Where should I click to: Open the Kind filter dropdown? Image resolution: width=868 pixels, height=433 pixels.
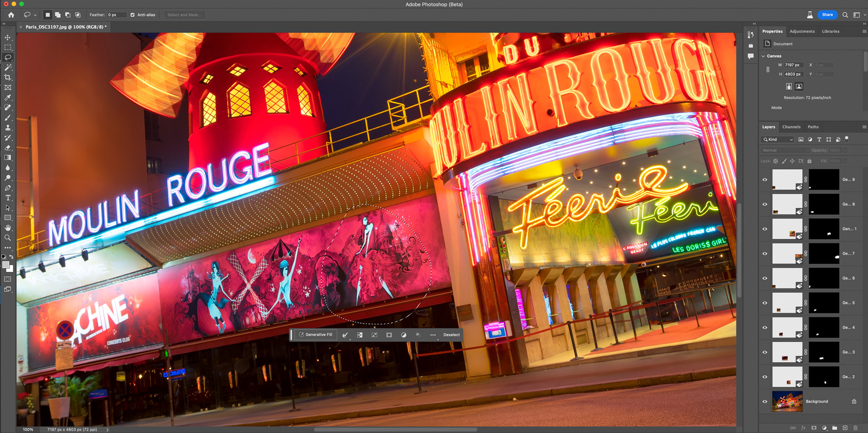tap(777, 139)
